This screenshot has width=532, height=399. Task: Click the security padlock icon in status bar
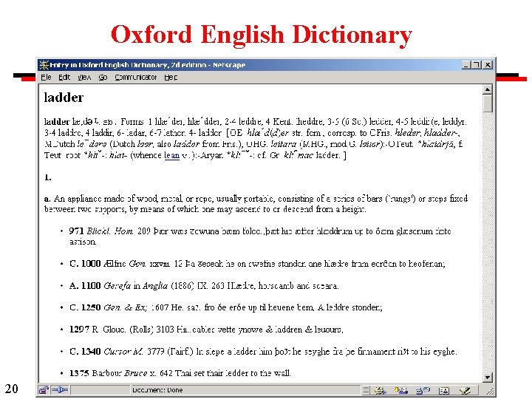point(44,390)
